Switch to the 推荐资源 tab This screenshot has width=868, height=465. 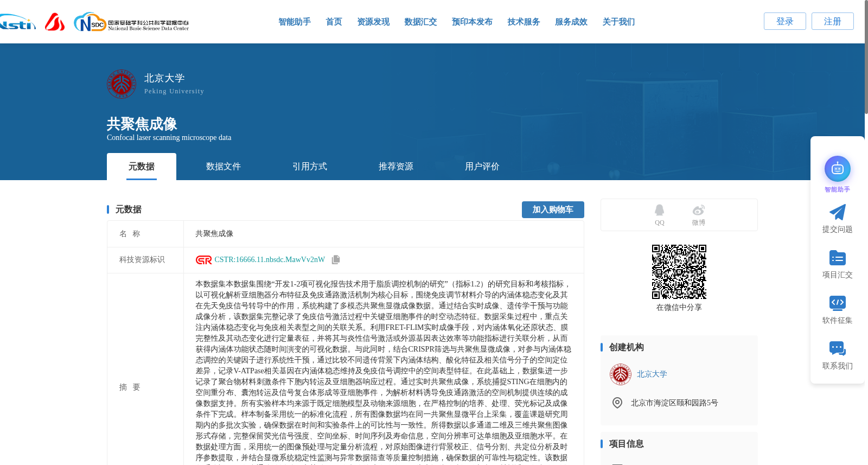396,167
